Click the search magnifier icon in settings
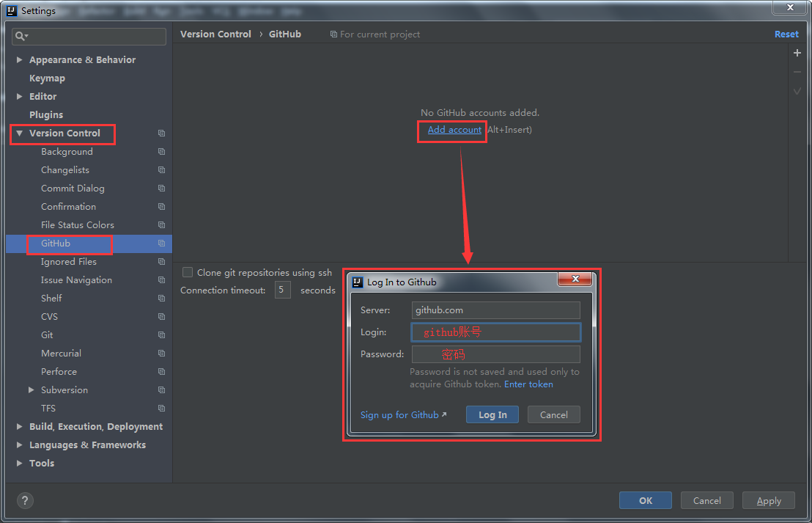This screenshot has width=812, height=523. tap(21, 36)
